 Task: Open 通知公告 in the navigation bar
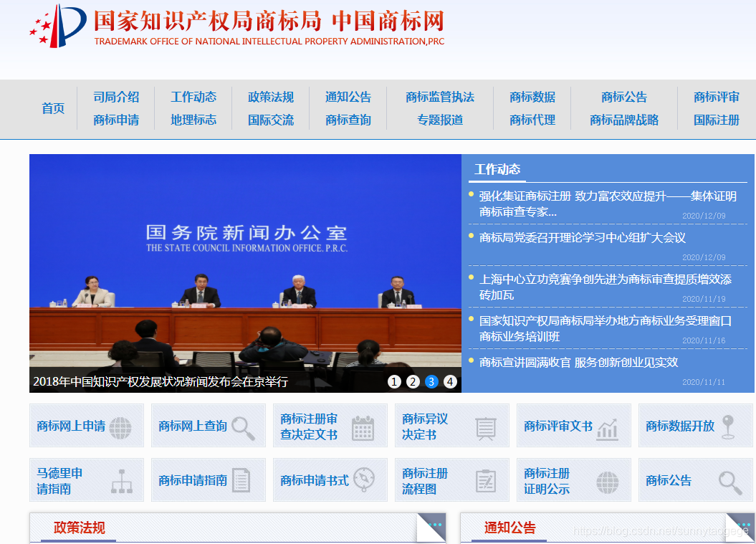pyautogui.click(x=348, y=97)
